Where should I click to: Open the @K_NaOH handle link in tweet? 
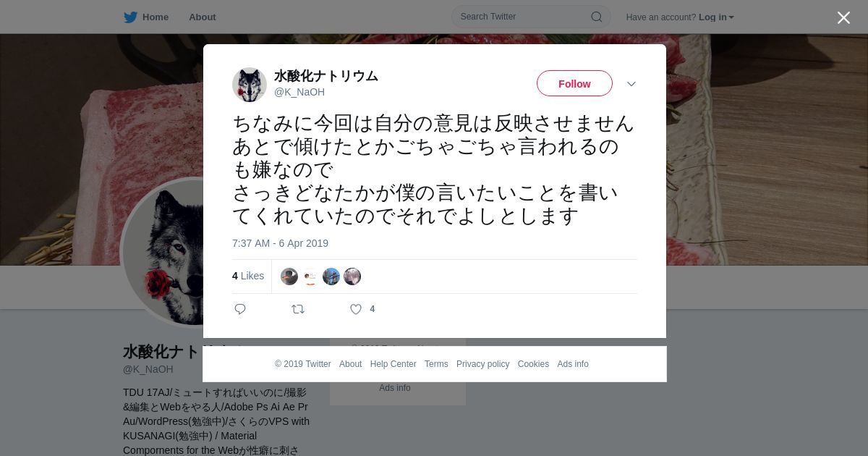[x=299, y=92]
